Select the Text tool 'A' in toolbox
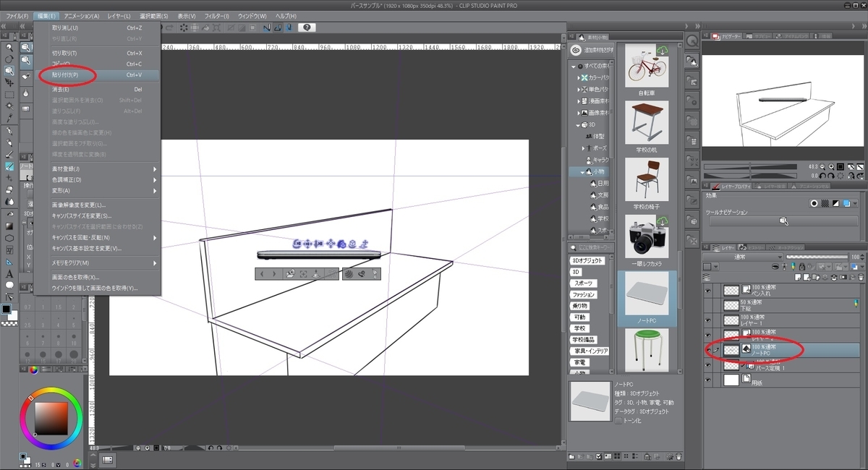This screenshot has height=470, width=868. tap(9, 273)
